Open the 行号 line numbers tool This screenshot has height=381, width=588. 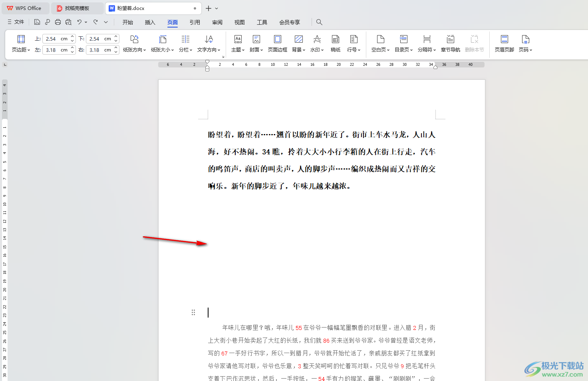pyautogui.click(x=354, y=44)
